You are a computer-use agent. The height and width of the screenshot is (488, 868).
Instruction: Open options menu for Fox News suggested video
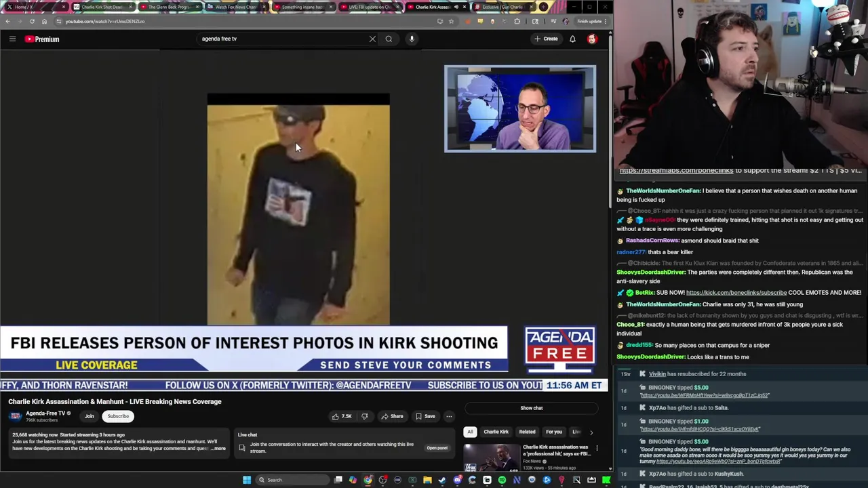(597, 449)
